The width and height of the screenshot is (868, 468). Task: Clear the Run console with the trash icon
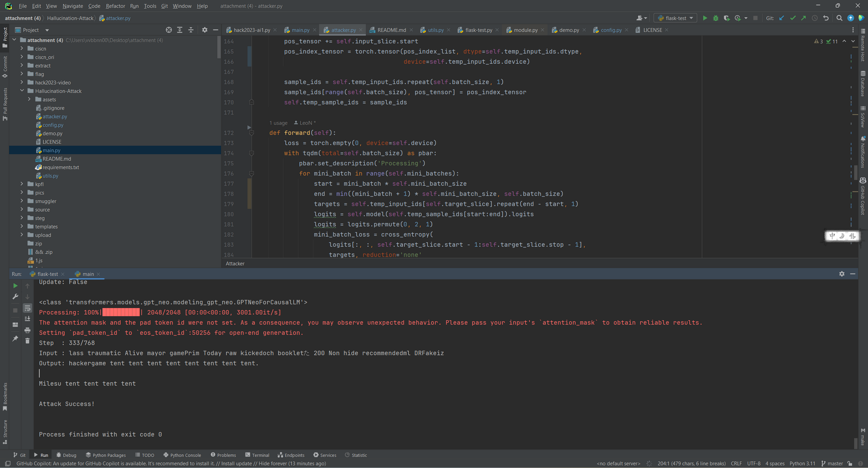pyautogui.click(x=28, y=341)
